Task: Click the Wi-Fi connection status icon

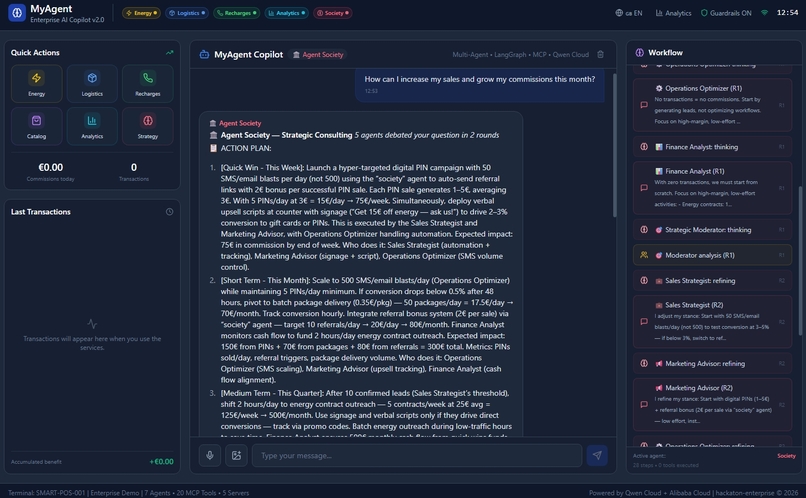Action: click(764, 13)
